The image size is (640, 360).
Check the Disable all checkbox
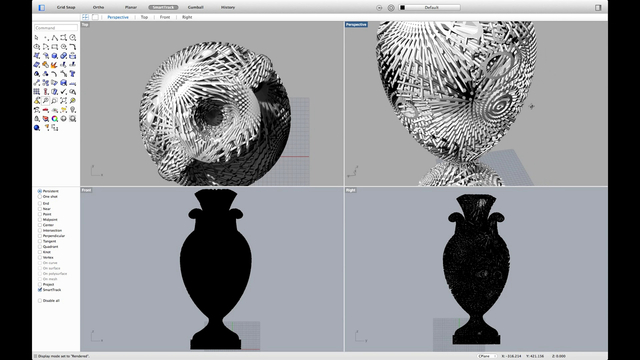pyautogui.click(x=40, y=300)
